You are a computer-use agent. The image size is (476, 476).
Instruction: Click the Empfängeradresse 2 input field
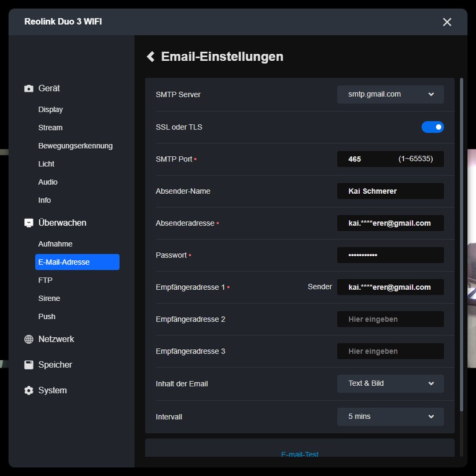(x=390, y=319)
